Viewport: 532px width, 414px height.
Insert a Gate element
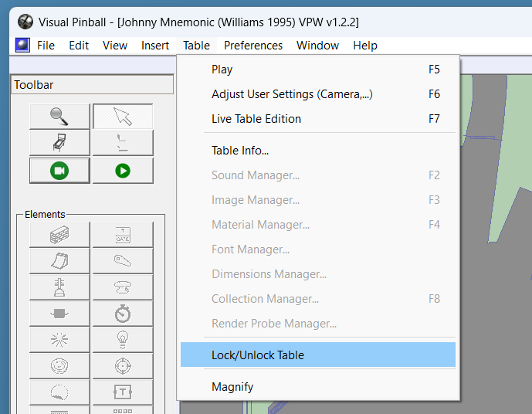coord(123,235)
